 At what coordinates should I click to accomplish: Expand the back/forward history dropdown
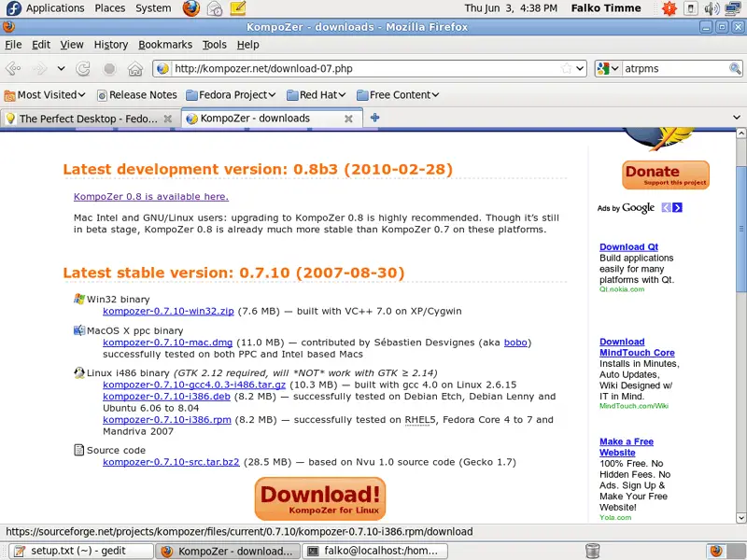[x=61, y=68]
